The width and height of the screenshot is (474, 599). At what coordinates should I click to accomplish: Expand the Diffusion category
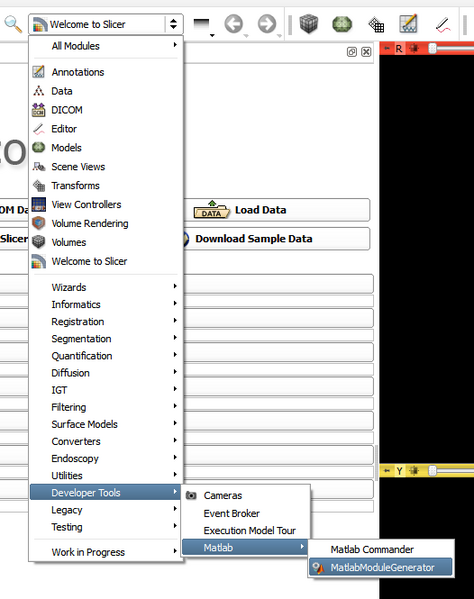tap(106, 373)
